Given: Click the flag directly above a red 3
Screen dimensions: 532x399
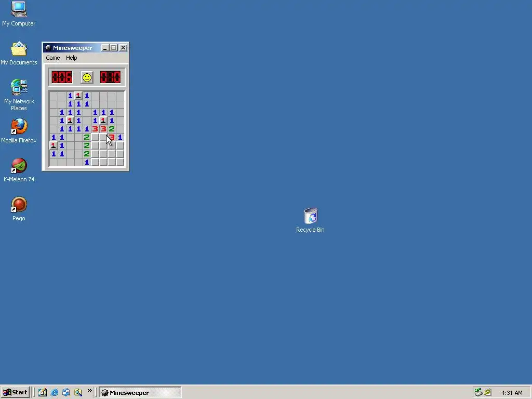Looking at the screenshot, I should (103, 121).
